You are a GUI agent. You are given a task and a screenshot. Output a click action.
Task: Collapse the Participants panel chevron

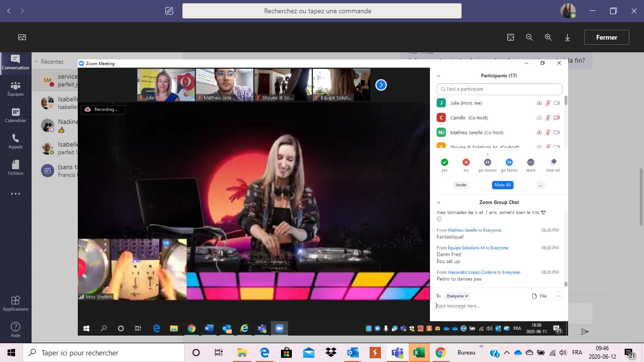point(438,76)
